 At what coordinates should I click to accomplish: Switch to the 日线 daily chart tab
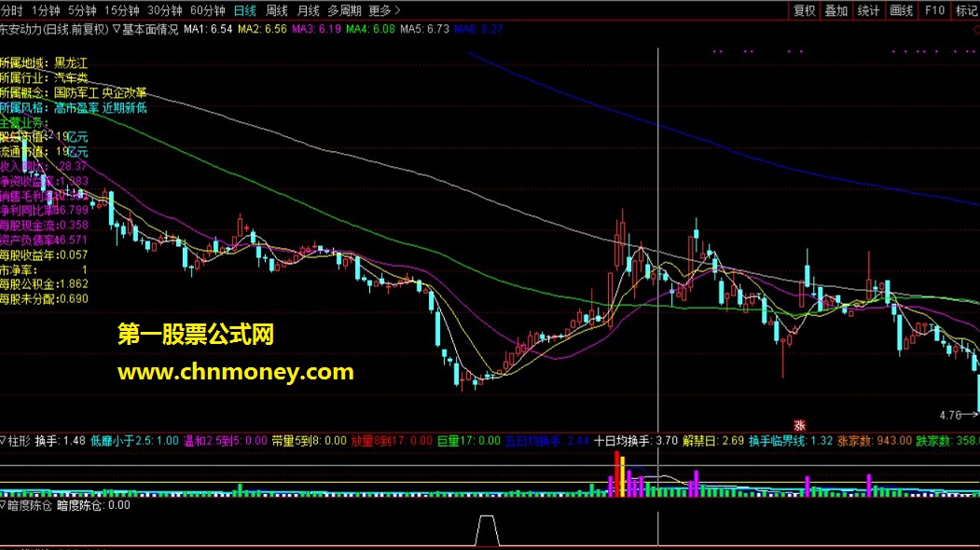245,10
